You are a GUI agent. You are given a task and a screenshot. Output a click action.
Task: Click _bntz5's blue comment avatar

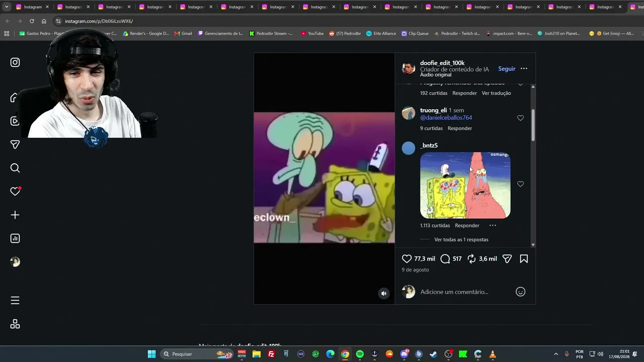[409, 148]
